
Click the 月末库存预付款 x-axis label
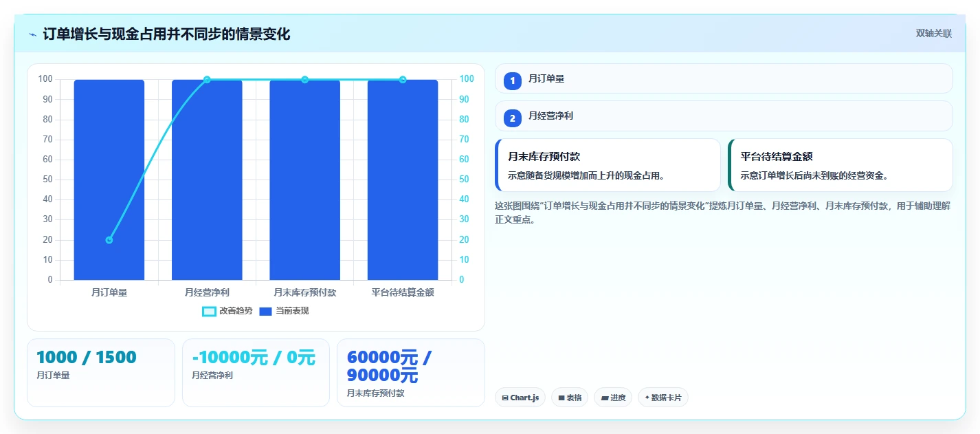pos(305,292)
